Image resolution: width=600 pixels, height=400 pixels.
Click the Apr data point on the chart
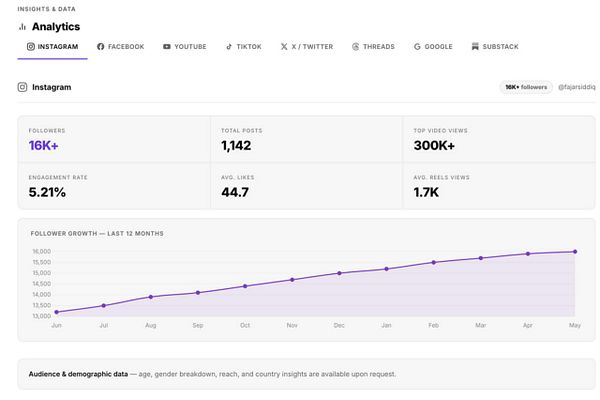528,254
